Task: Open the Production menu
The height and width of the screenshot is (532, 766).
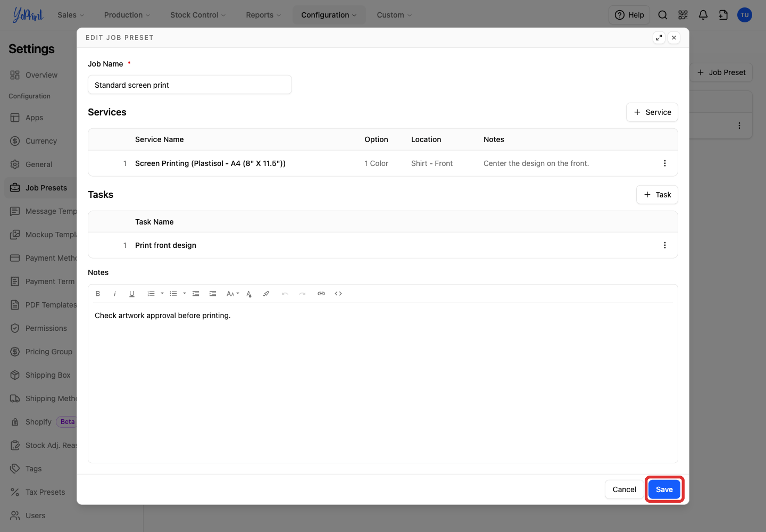Action: coord(127,15)
